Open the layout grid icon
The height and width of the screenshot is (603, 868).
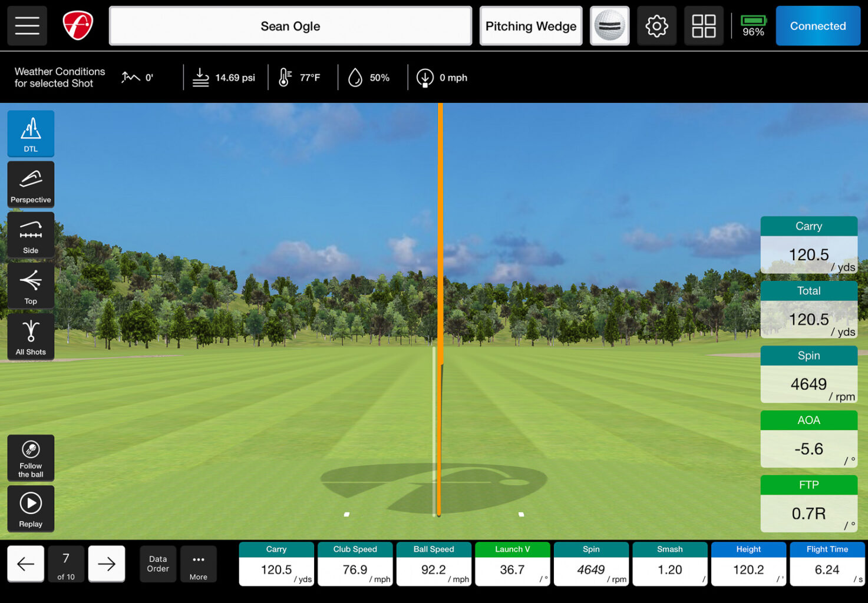pos(704,25)
